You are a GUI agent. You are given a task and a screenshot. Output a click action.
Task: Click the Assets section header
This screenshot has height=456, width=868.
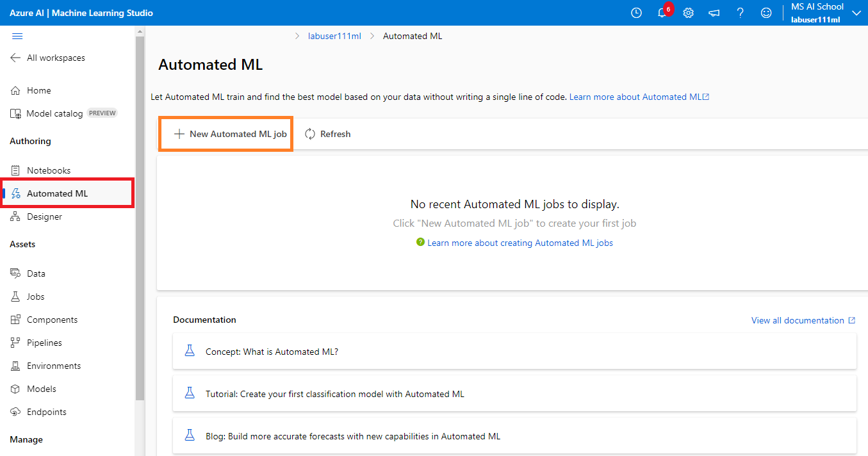coord(22,244)
